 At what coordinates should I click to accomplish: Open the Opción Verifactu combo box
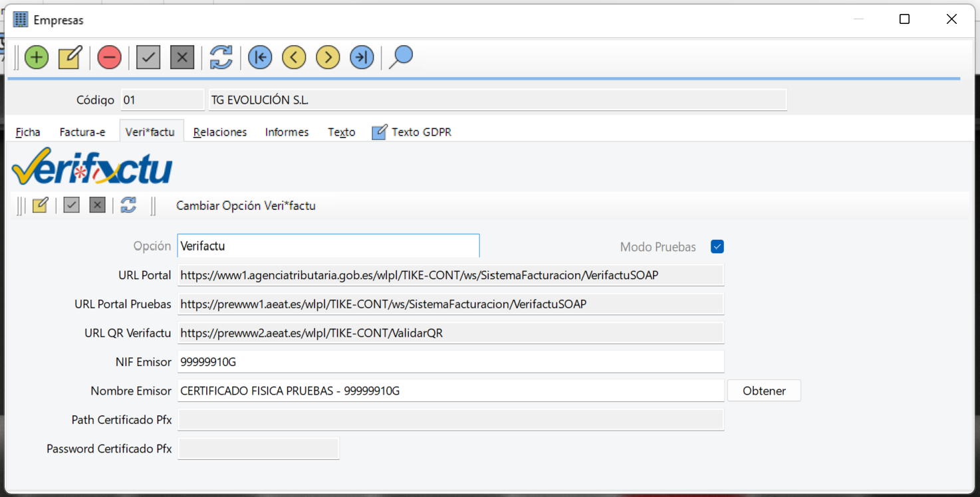click(328, 246)
